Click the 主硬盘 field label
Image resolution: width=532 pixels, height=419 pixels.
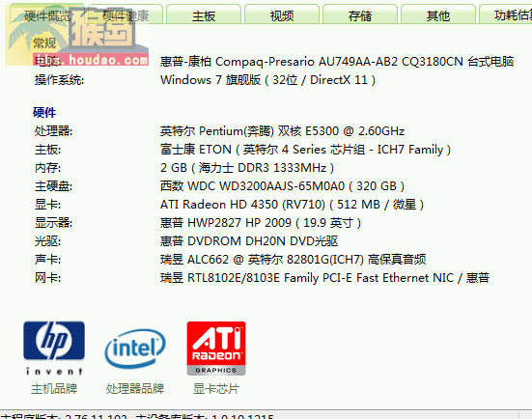tap(53, 186)
